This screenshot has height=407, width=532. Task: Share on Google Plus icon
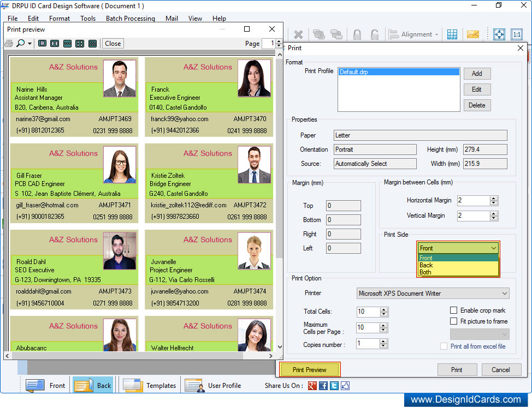point(312,386)
